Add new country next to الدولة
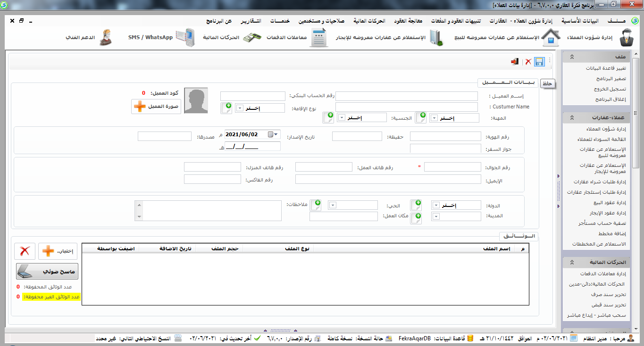The image size is (644, 346). click(x=417, y=205)
